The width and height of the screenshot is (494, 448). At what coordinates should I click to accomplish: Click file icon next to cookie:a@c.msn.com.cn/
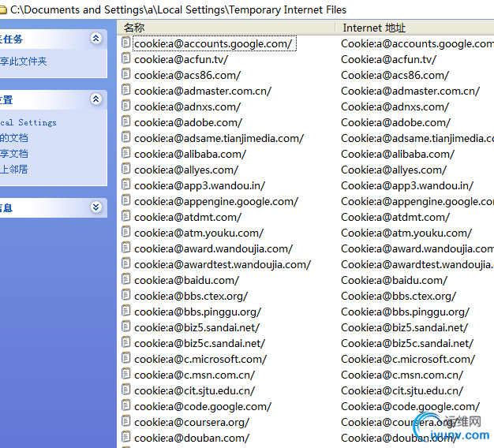point(126,373)
